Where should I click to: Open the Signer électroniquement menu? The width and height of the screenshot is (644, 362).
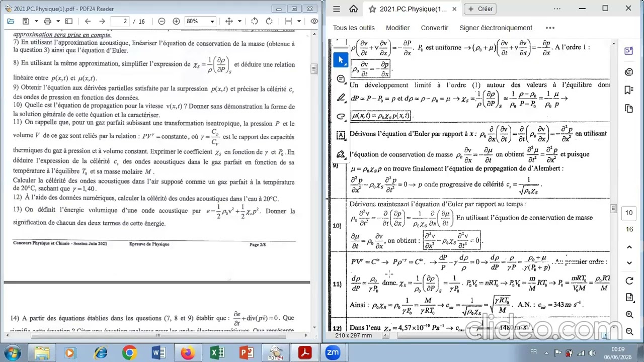[x=496, y=28]
